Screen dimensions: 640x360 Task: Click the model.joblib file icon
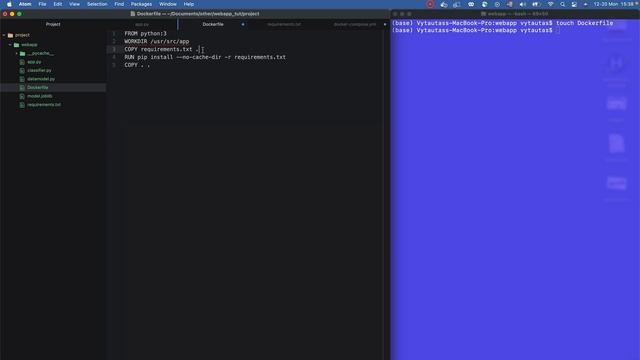(x=22, y=96)
